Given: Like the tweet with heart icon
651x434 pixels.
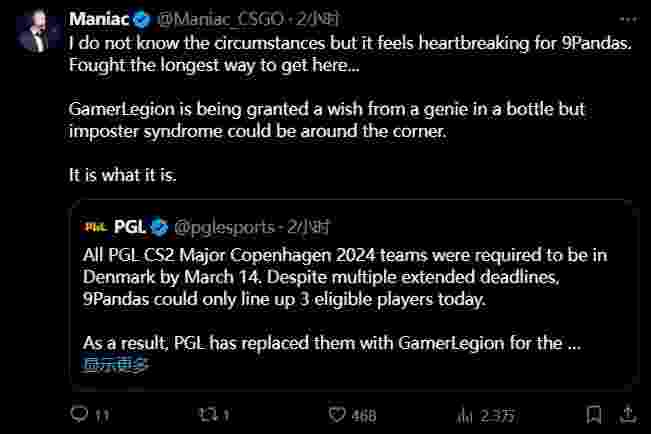Looking at the screenshot, I should click(x=335, y=414).
